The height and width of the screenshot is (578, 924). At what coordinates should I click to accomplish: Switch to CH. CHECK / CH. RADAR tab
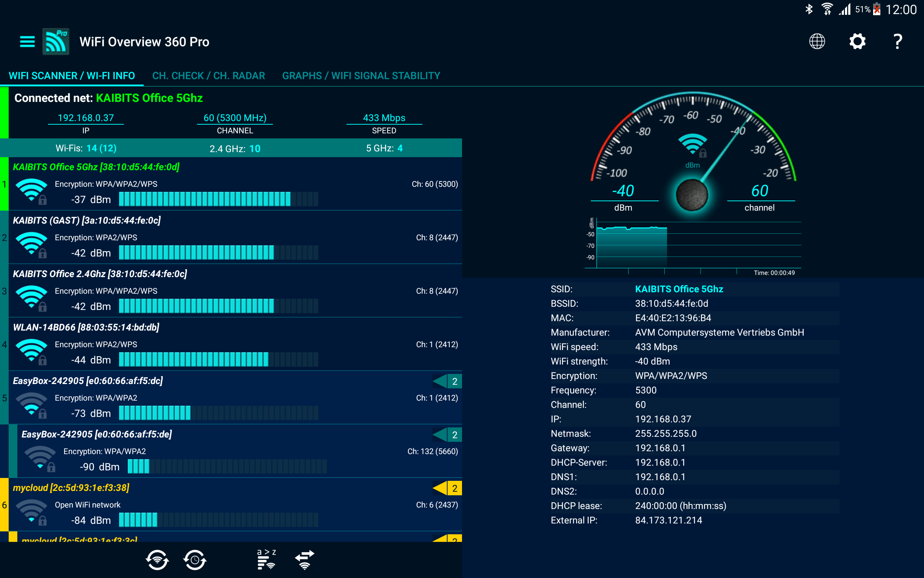[x=209, y=76]
